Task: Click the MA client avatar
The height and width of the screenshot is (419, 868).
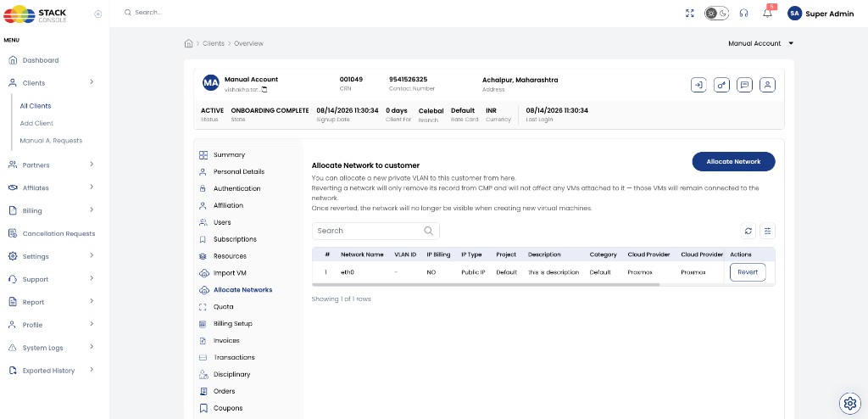Action: [211, 83]
